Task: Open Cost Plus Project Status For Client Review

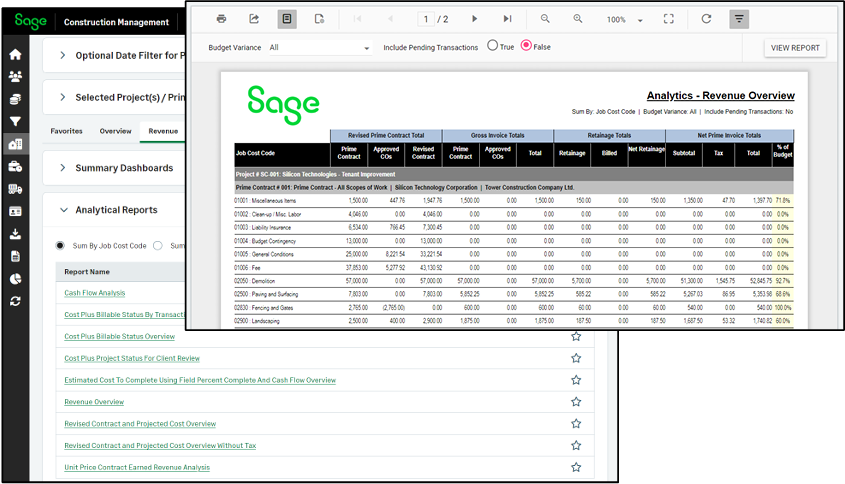Action: [131, 358]
